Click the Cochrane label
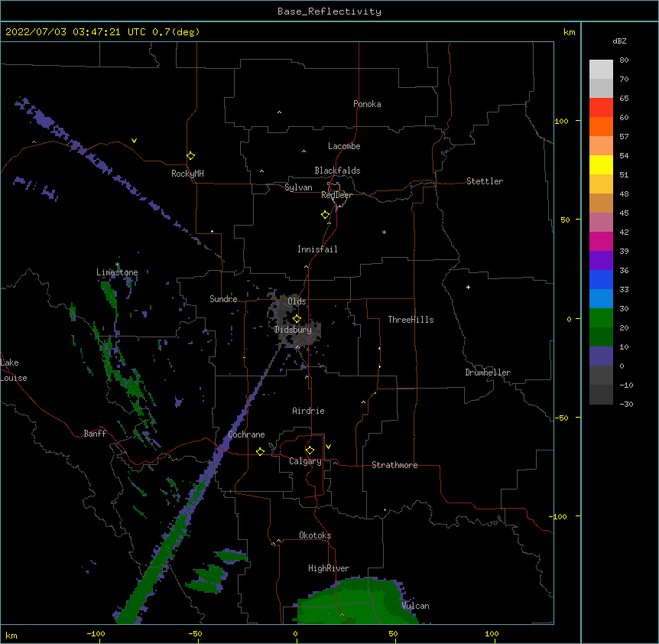 tap(246, 434)
